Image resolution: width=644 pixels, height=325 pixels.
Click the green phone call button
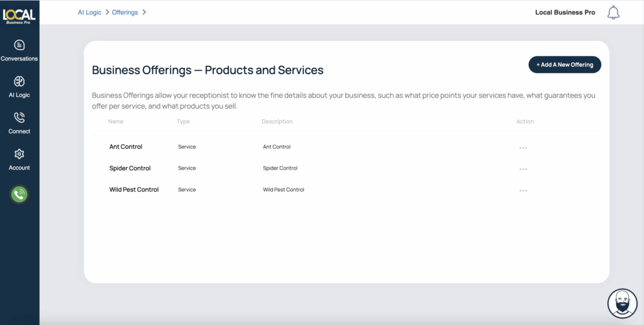tap(19, 194)
